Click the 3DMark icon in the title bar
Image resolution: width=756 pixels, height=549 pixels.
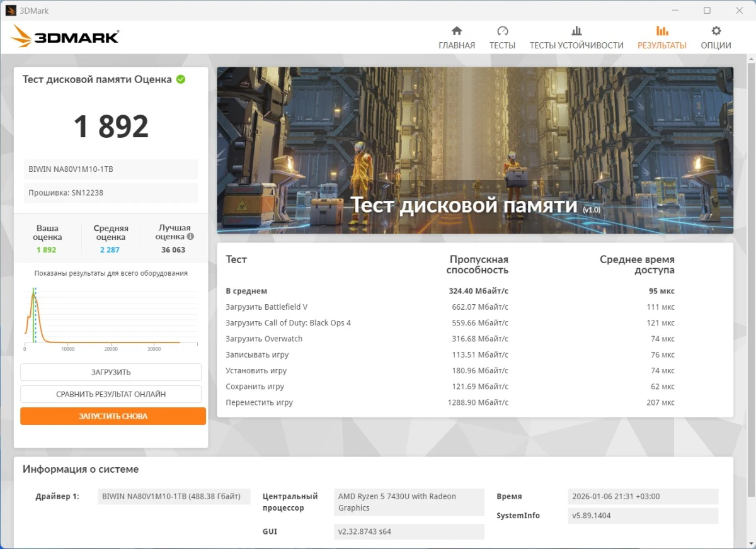[11, 10]
